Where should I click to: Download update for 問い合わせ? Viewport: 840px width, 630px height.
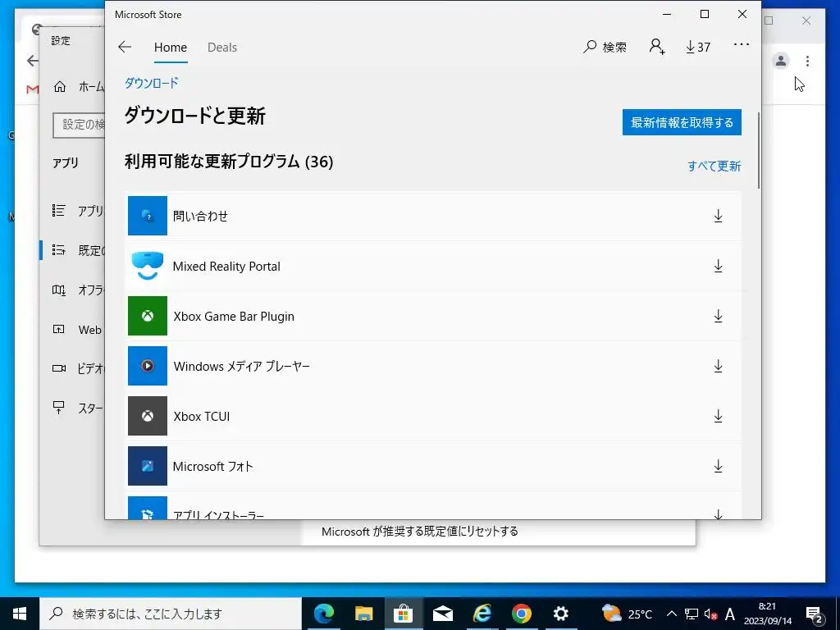(718, 216)
